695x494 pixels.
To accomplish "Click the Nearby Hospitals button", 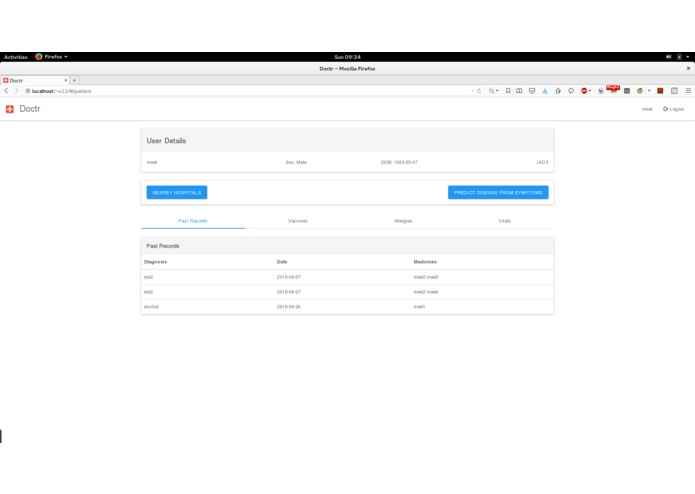I will coord(177,192).
